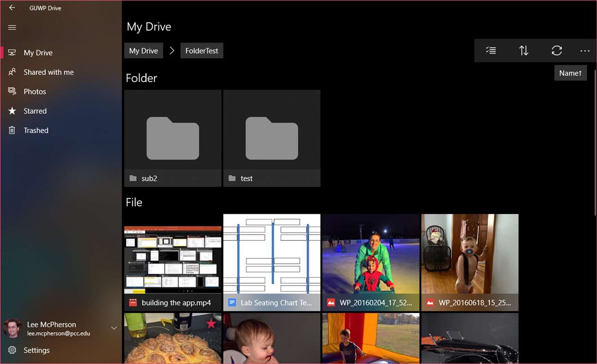Click the WP_20160618_15_25... file name
Screen dimensions: 597x364
point(475,303)
